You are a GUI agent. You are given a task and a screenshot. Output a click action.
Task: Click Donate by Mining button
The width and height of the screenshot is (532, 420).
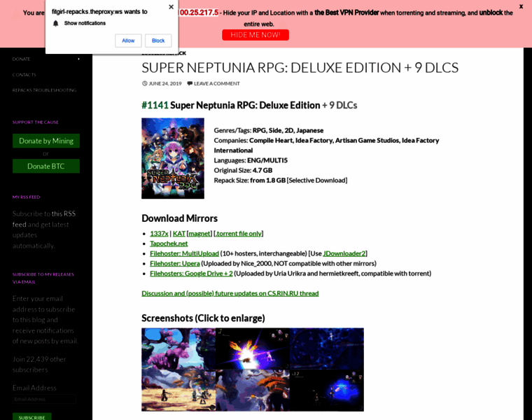(46, 141)
